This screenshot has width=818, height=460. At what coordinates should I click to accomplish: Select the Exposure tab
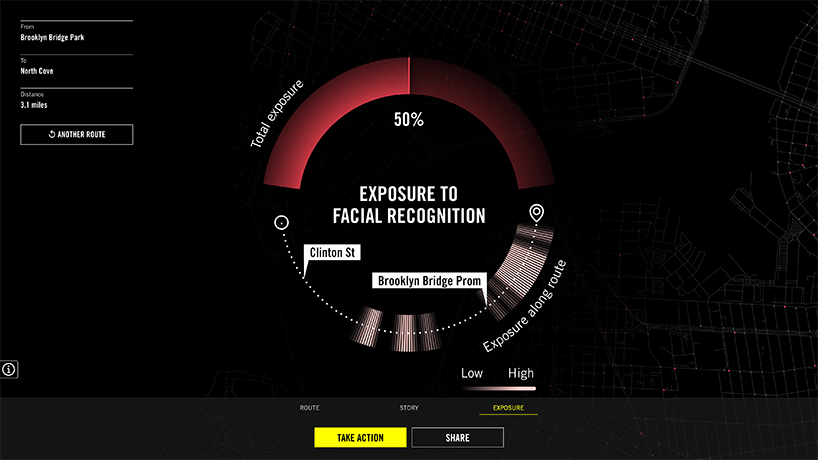click(x=508, y=408)
